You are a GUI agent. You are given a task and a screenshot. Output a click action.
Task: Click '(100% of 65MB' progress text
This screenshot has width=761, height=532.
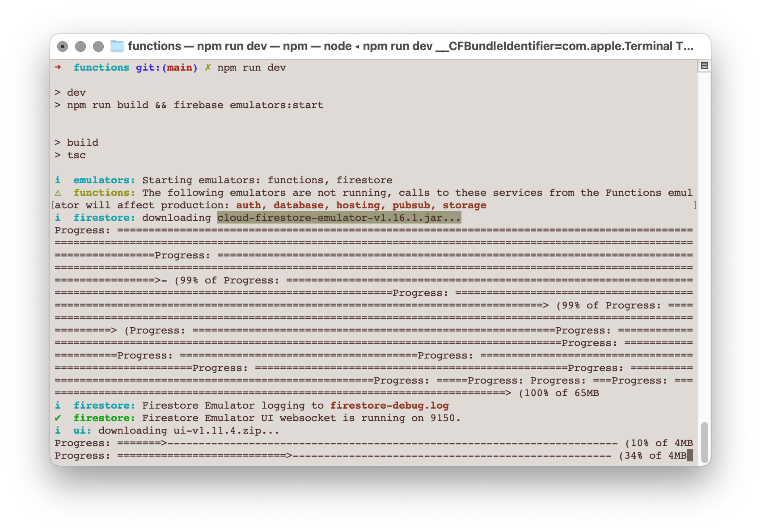(558, 393)
